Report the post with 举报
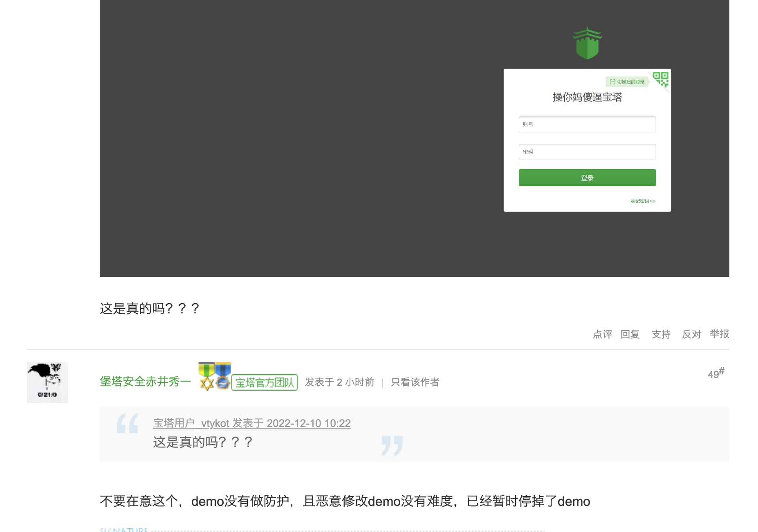Image resolution: width=758 pixels, height=532 pixels. (x=719, y=334)
